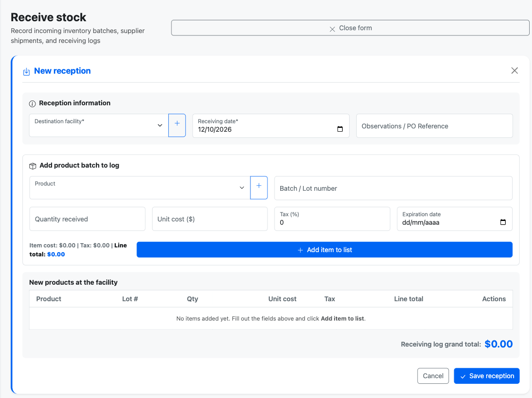Click the Receiving date value 12/10/2026
Viewport: 532px width, 398px height.
coord(215,129)
